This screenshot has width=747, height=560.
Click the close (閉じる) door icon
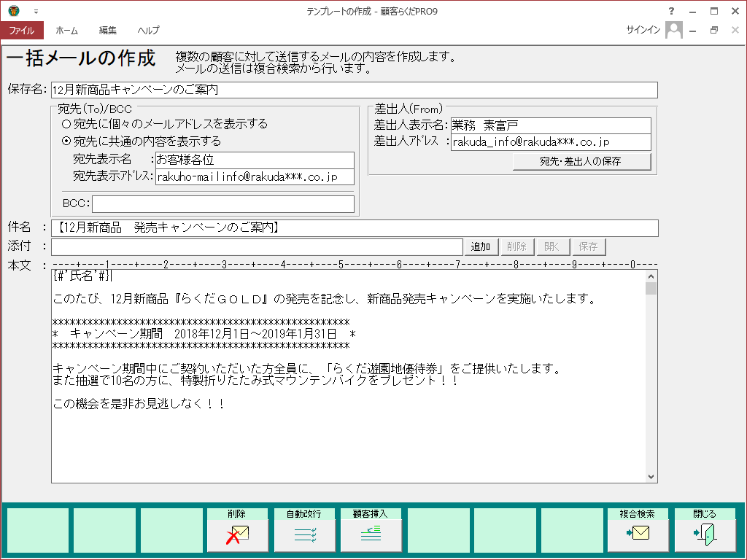tap(705, 535)
